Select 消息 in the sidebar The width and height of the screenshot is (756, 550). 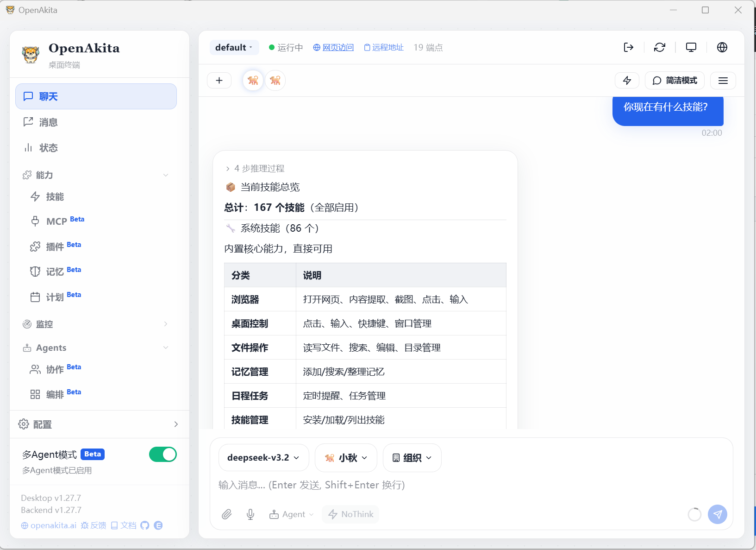[x=96, y=122]
